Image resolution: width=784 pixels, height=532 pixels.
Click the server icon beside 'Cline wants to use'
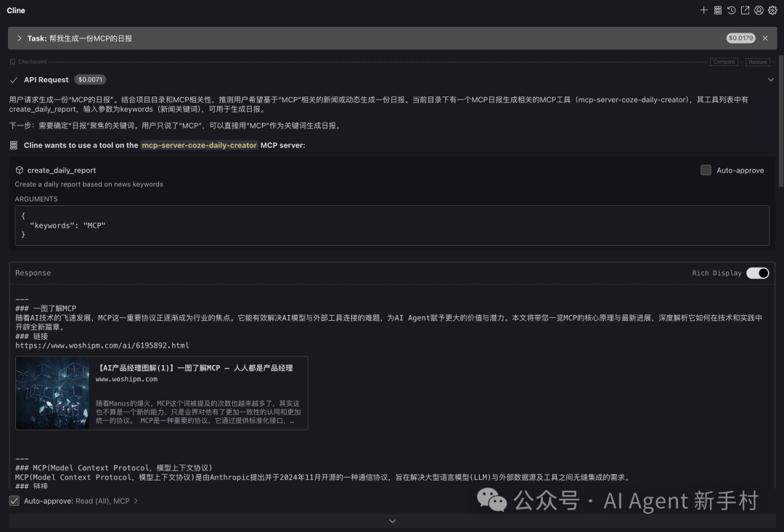(14, 145)
